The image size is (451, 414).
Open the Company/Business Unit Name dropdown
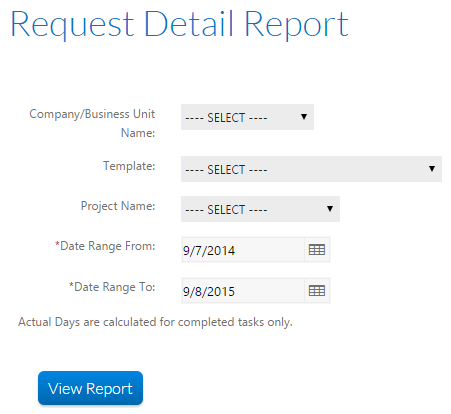tap(247, 117)
